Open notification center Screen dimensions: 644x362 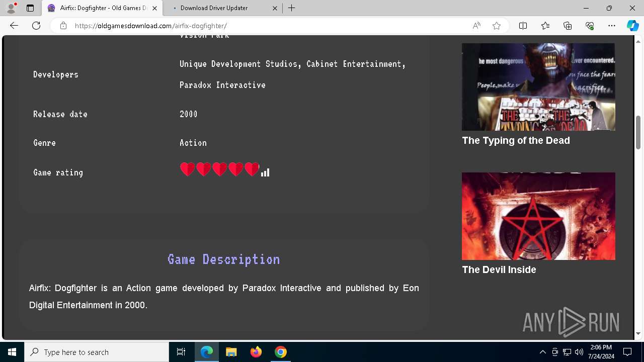point(627,352)
